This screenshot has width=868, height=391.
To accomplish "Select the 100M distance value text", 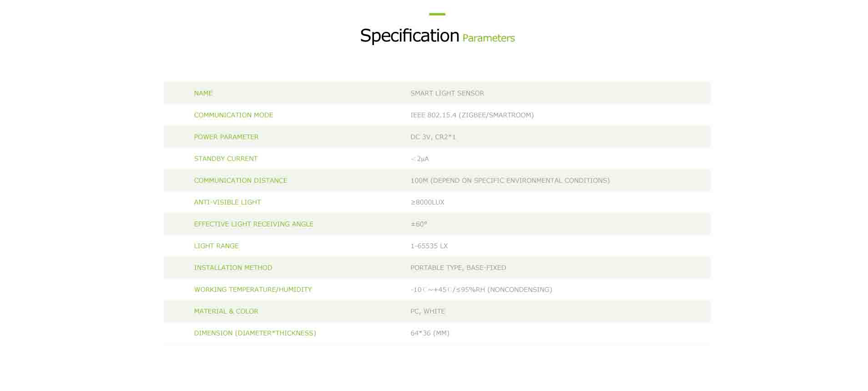I will [510, 181].
